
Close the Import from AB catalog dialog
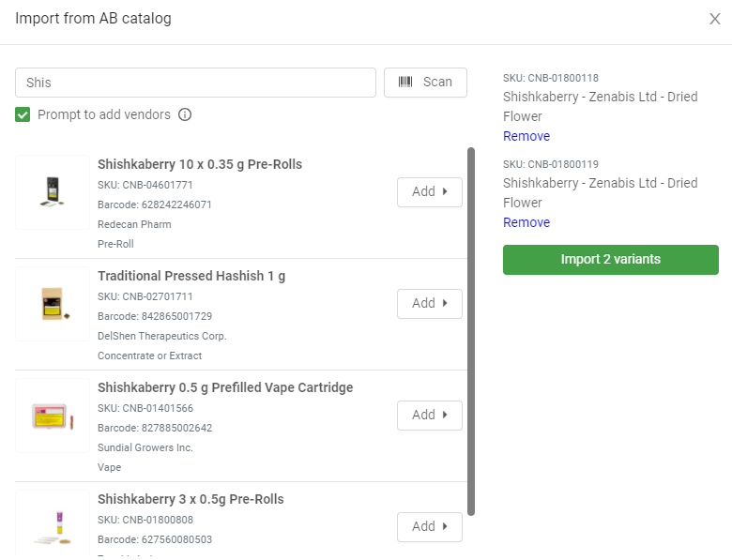[x=714, y=19]
